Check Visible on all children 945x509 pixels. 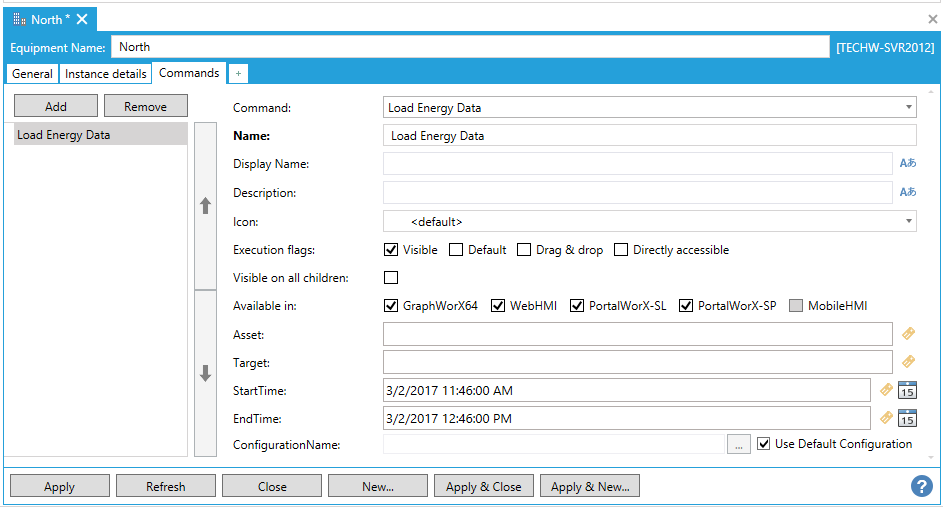coord(391,278)
